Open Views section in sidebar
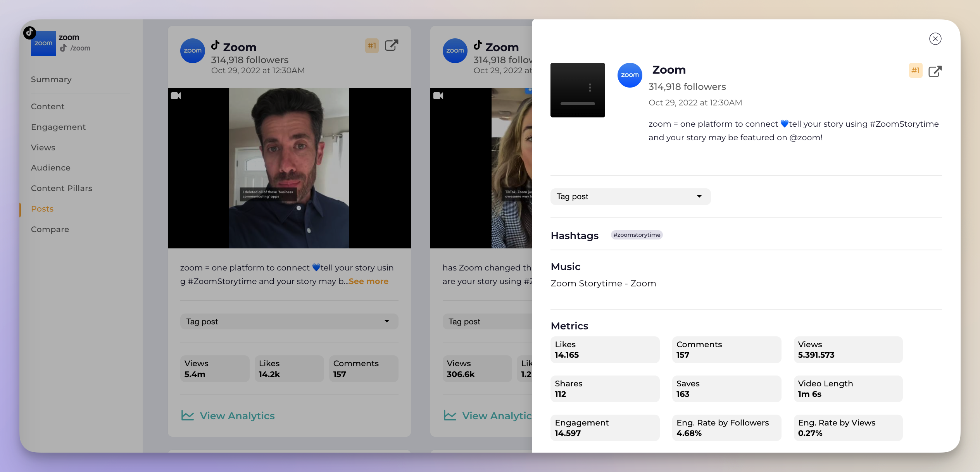The width and height of the screenshot is (980, 472). tap(43, 148)
